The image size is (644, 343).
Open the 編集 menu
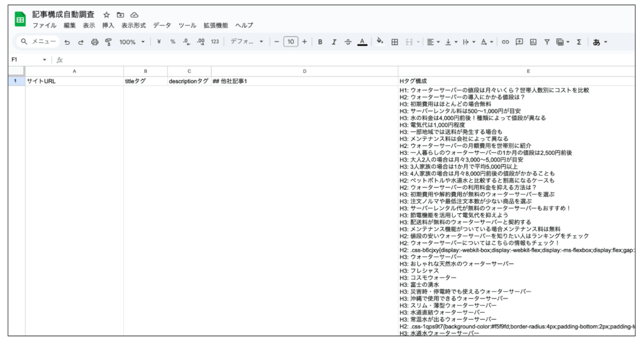(69, 25)
